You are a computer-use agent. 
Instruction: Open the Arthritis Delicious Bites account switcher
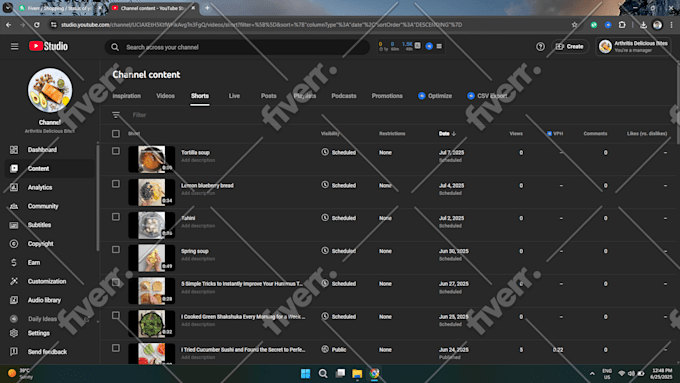633,46
